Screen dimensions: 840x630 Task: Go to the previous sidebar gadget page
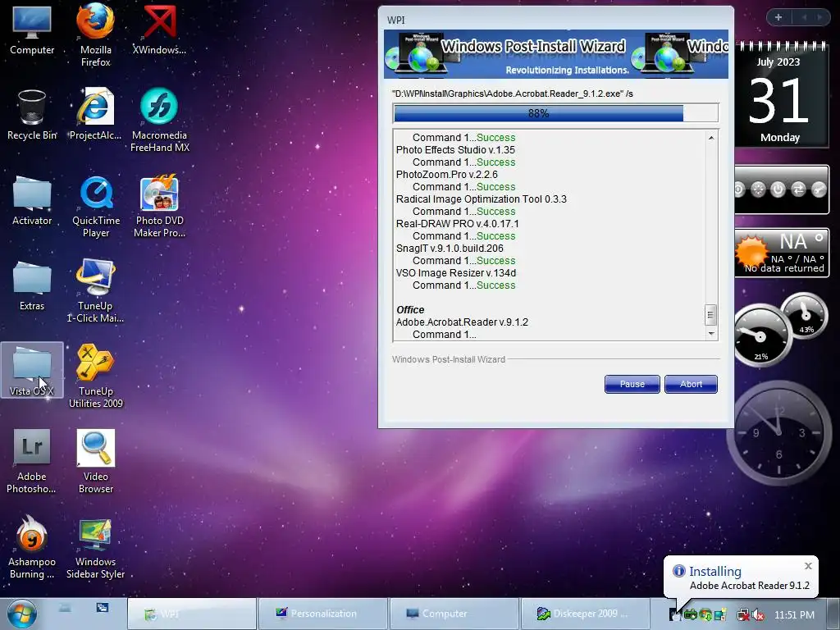coord(804,18)
